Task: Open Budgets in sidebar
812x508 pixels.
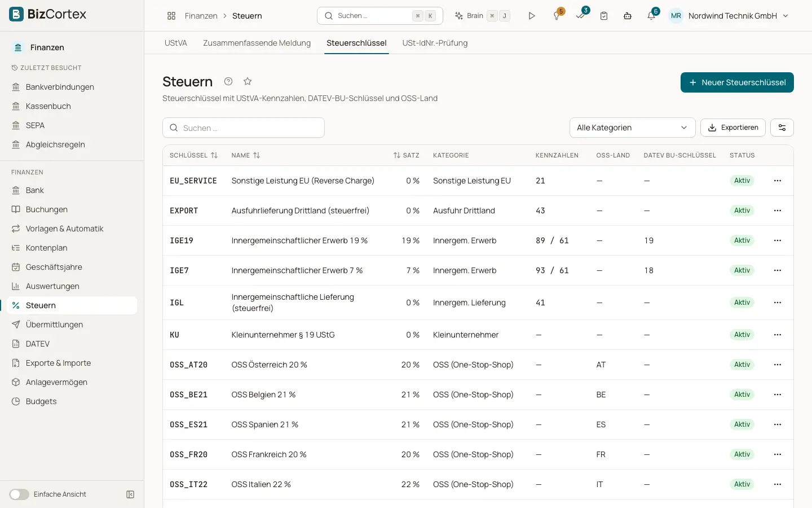Action: (72, 401)
